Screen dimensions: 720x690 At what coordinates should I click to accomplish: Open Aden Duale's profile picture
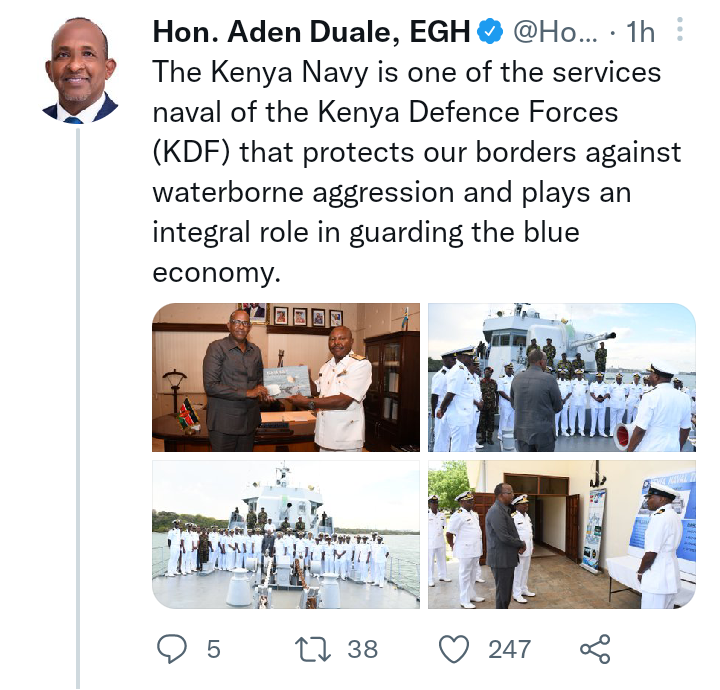[80, 70]
